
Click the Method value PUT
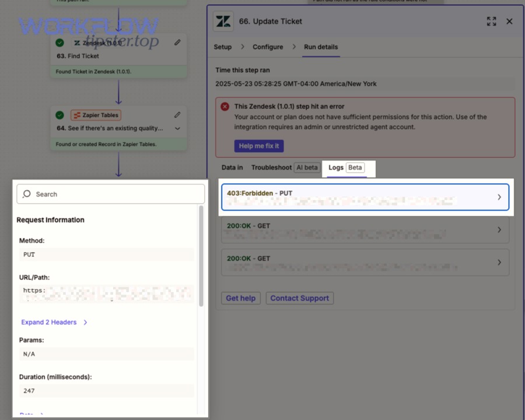107,254
